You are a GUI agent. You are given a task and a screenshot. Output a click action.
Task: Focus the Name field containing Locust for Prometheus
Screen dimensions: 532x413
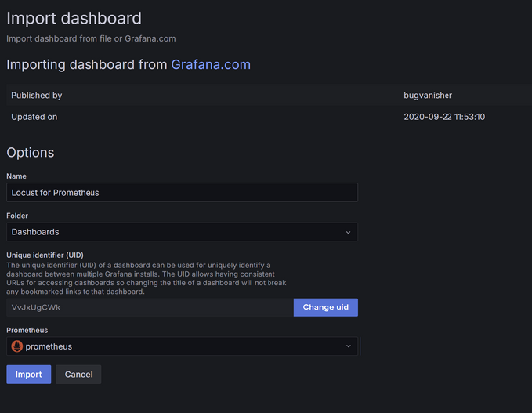pyautogui.click(x=182, y=192)
